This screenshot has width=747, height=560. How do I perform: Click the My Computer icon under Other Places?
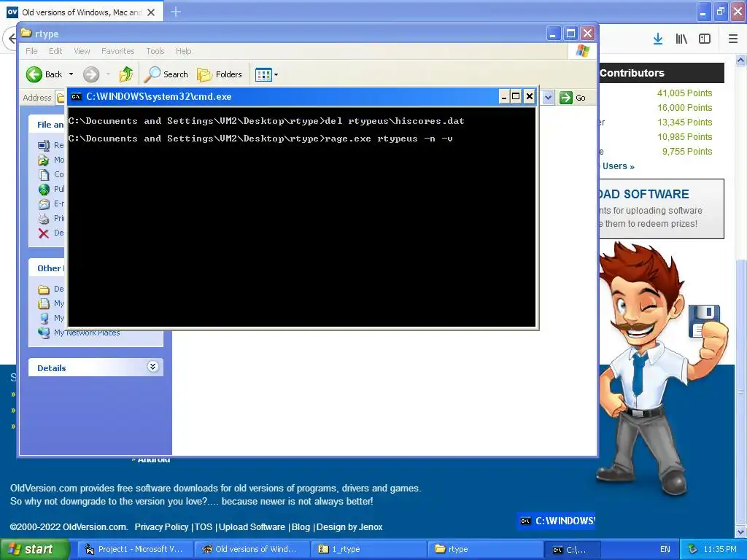[44, 318]
